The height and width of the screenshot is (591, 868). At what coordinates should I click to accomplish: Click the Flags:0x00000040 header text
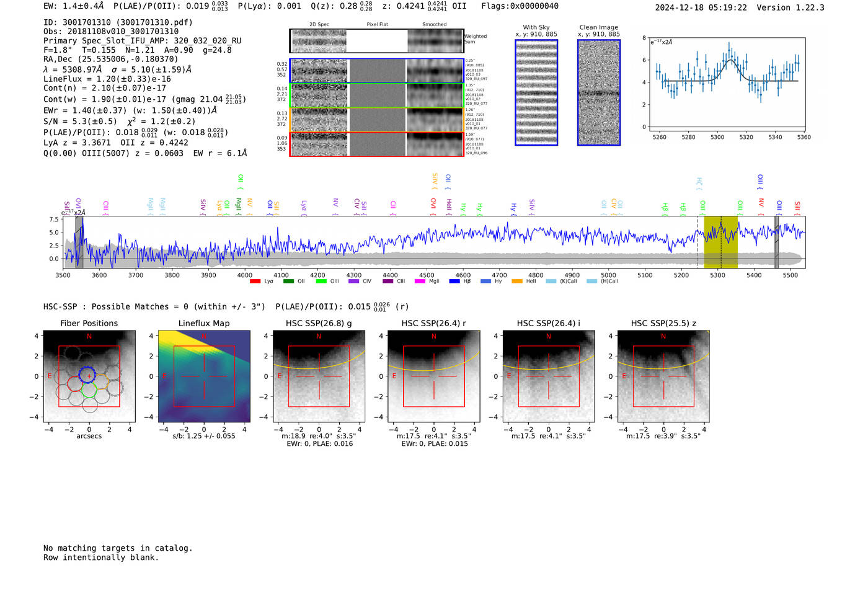click(520, 6)
